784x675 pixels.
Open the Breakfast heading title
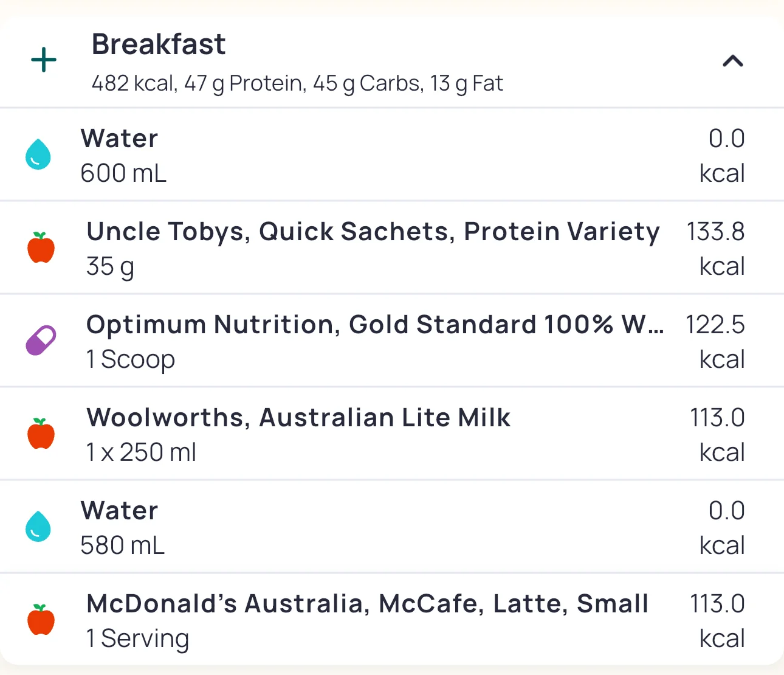point(159,44)
